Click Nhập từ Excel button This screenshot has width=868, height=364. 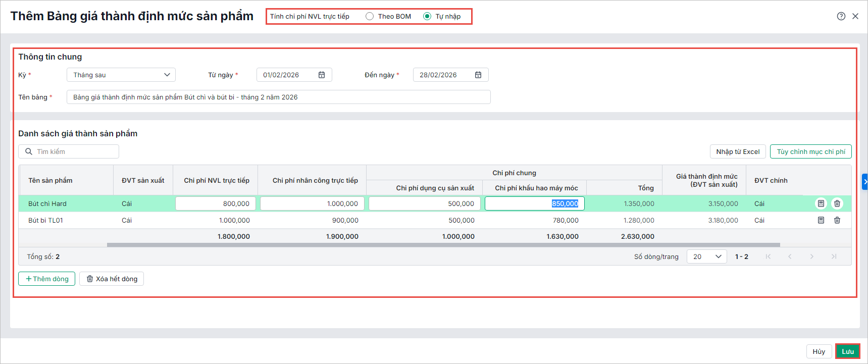click(738, 151)
